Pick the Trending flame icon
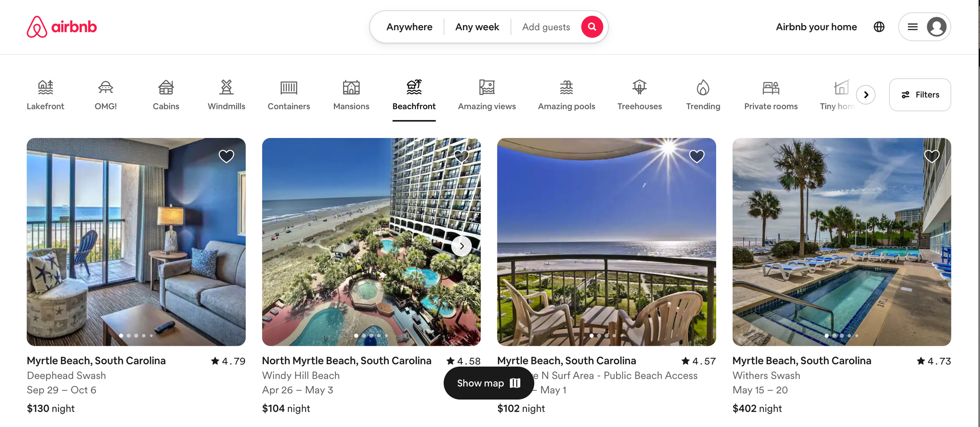This screenshot has width=980, height=427. 703,87
